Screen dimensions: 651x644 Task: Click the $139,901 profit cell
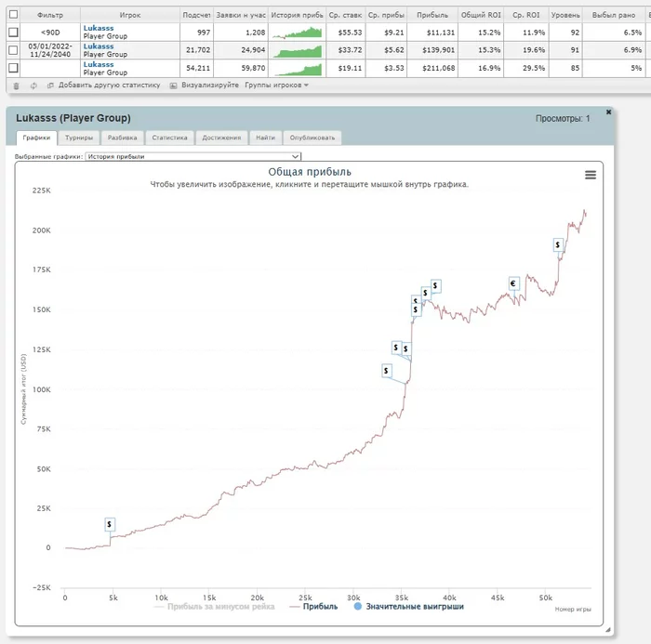point(432,50)
